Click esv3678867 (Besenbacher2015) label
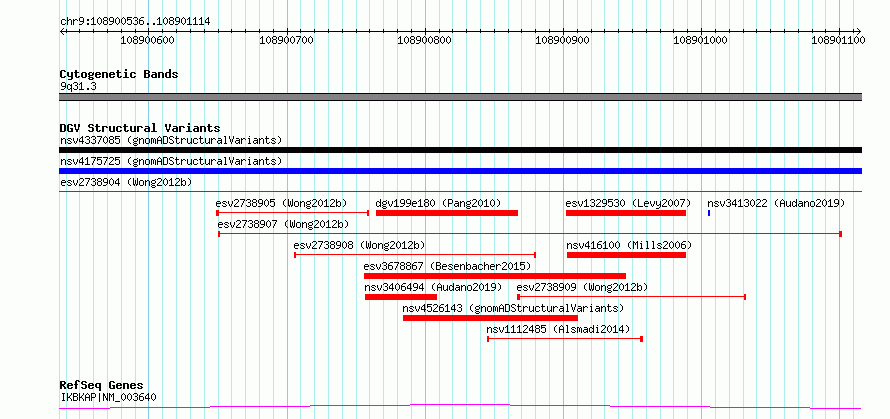 pyautogui.click(x=447, y=266)
